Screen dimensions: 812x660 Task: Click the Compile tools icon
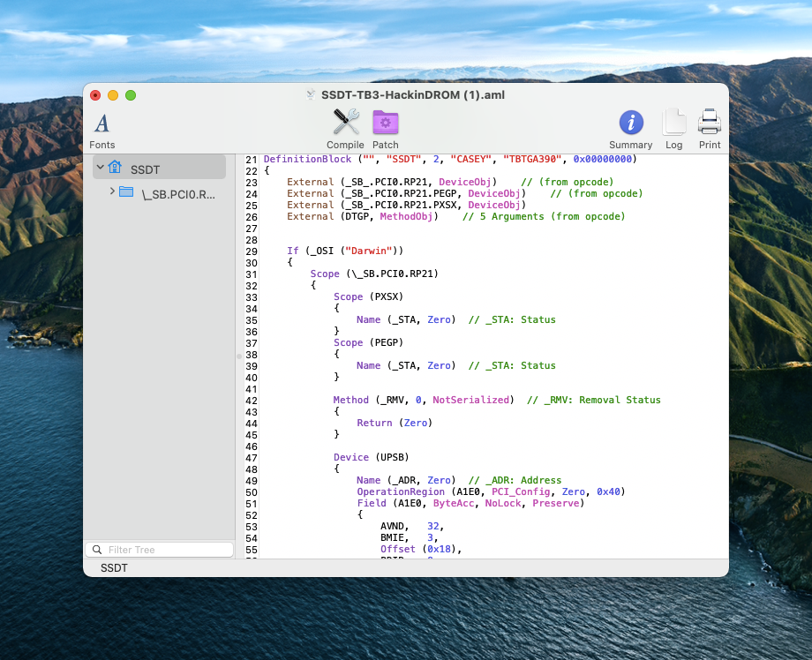345,123
